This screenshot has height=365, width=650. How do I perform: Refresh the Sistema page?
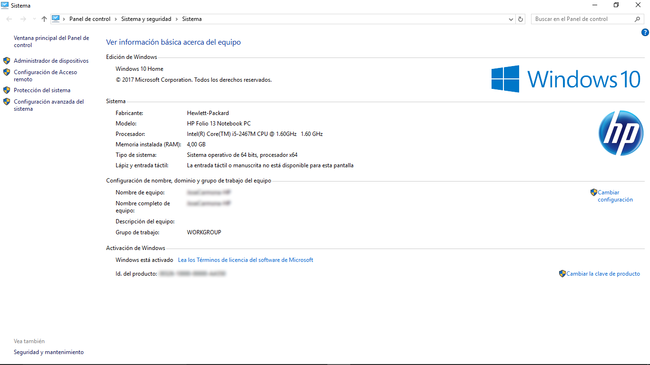(520, 19)
